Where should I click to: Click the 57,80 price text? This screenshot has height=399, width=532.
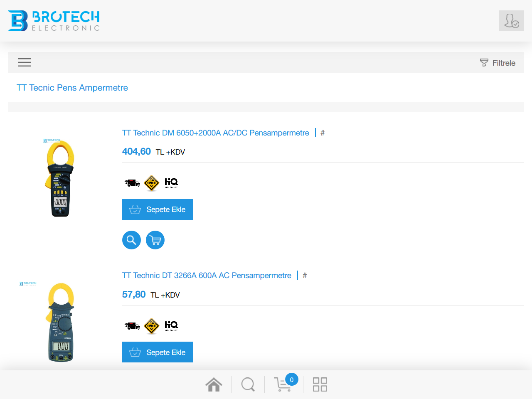pyautogui.click(x=134, y=295)
